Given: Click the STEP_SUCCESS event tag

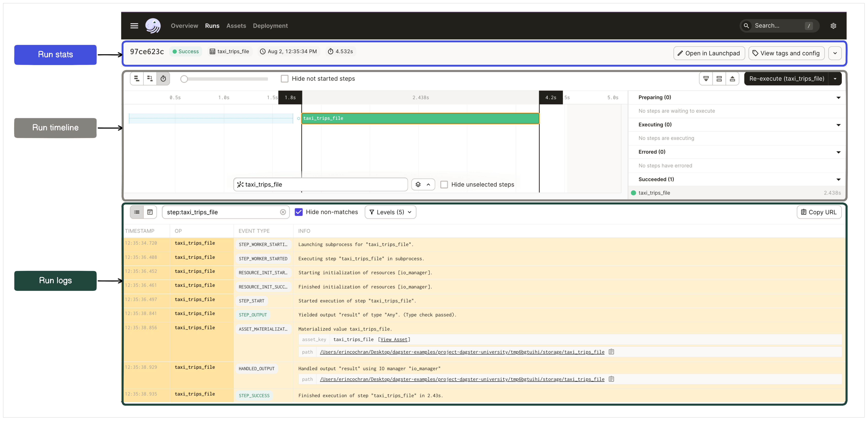Looking at the screenshot, I should pyautogui.click(x=254, y=395).
